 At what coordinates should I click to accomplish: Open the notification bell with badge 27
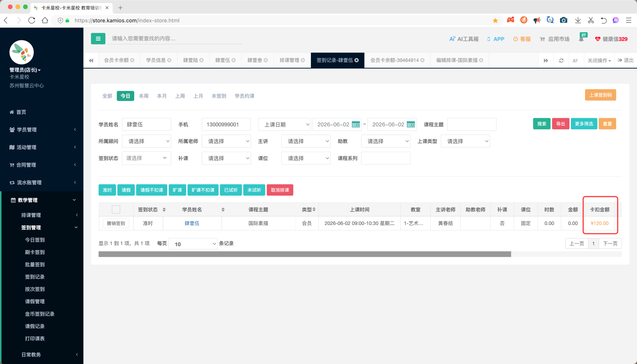(x=582, y=39)
